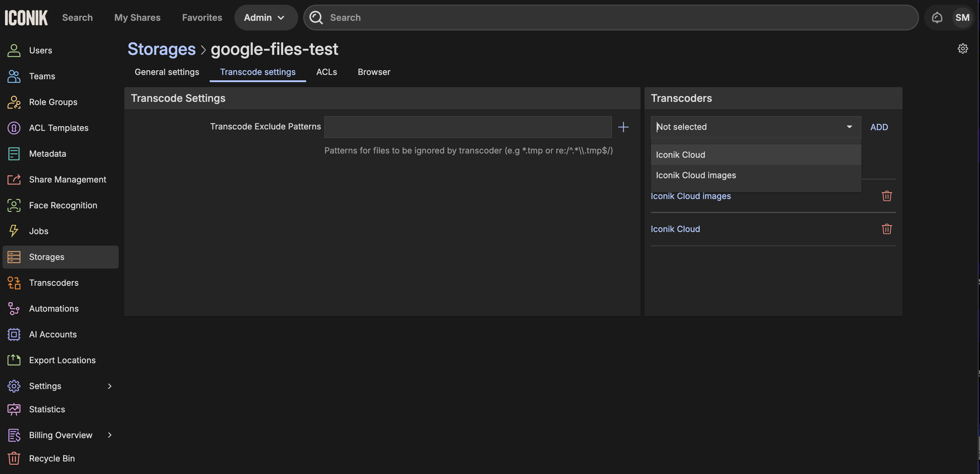
Task: Expand the Billing Overview submenu
Action: pos(110,435)
